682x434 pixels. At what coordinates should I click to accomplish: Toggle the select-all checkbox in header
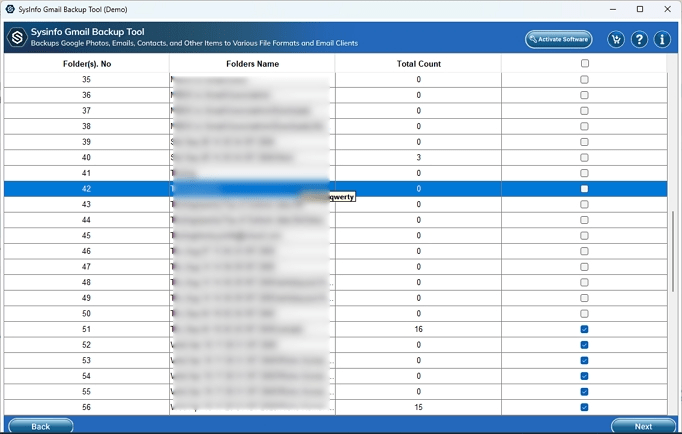pos(585,63)
